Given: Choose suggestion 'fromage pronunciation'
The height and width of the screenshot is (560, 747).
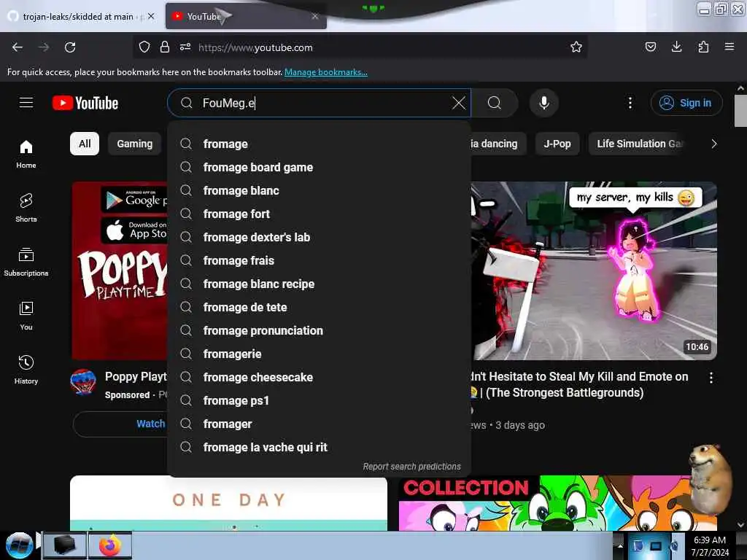Looking at the screenshot, I should tap(320, 330).
